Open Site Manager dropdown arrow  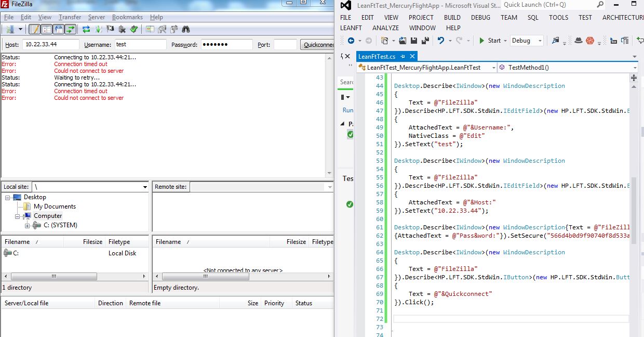pos(20,29)
